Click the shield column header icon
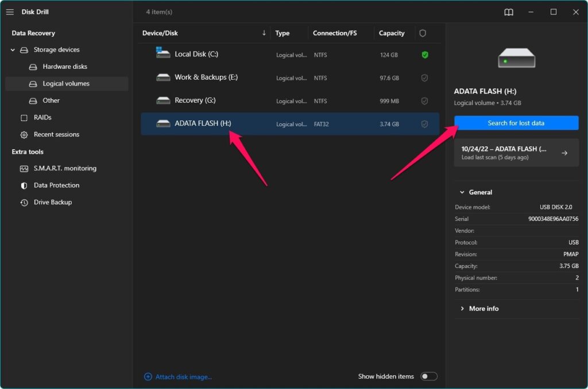Screen dimensions: 588x389 point(423,33)
